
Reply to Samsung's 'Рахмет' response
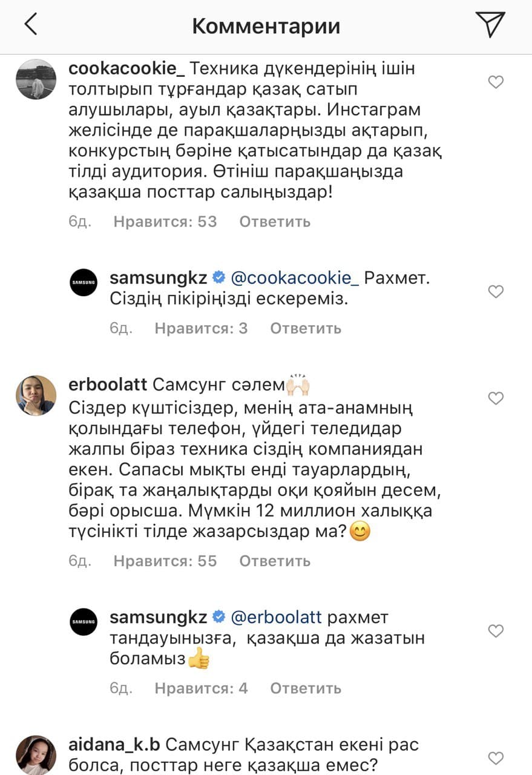click(x=306, y=328)
